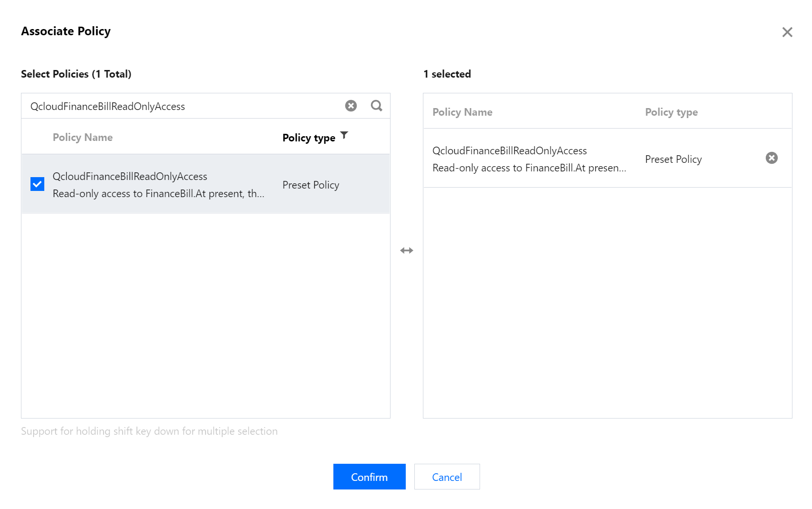Click Preset Policy in the selected panel row
The height and width of the screenshot is (509, 812).
(x=673, y=160)
